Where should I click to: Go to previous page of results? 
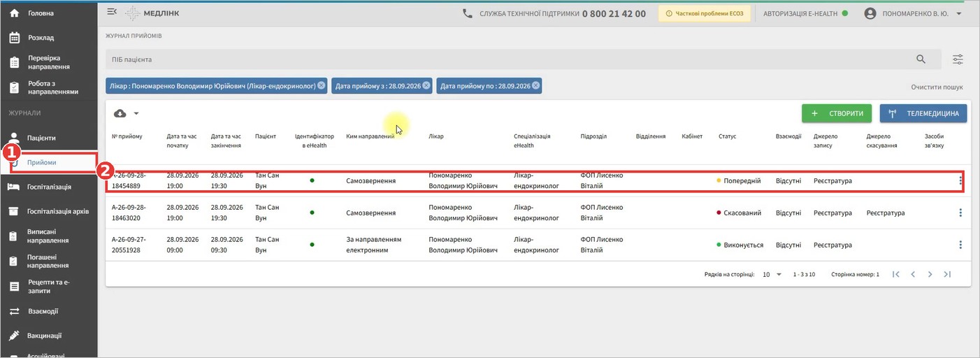pos(913,274)
